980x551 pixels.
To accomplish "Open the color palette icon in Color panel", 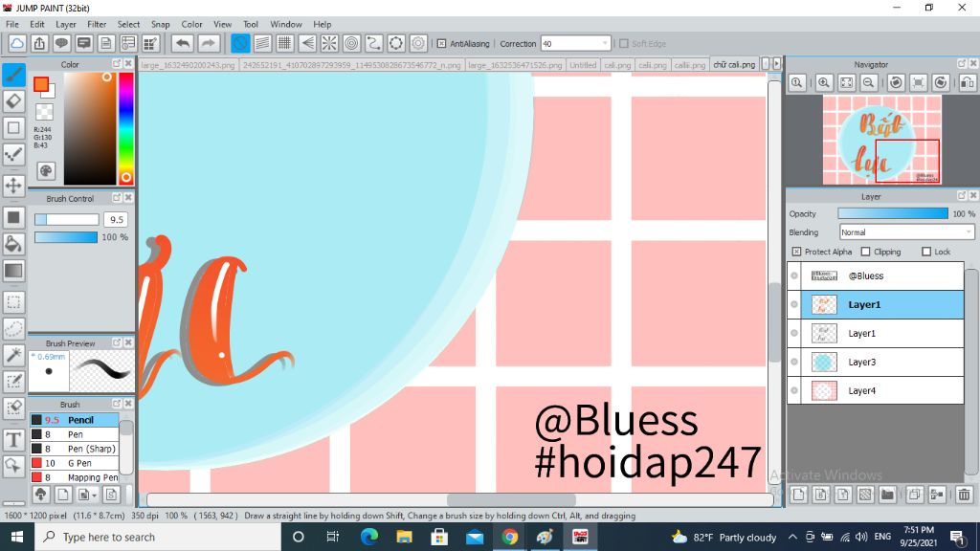I will coord(46,170).
